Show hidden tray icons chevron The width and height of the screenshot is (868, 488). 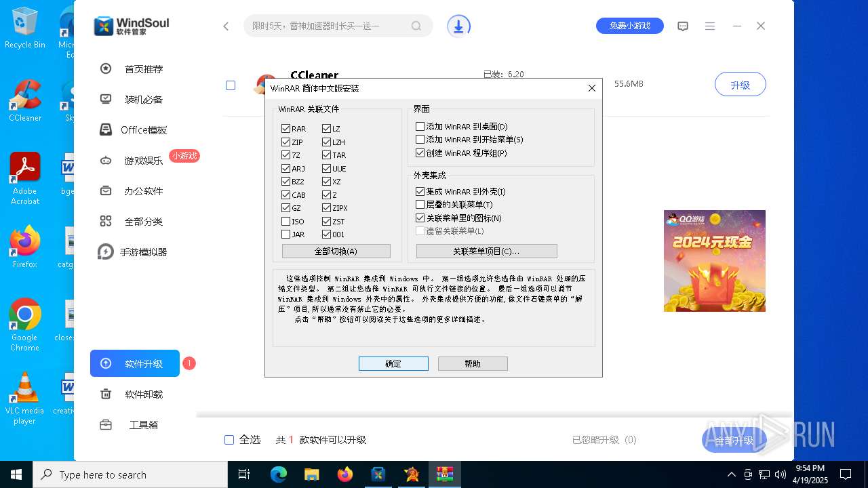click(731, 474)
